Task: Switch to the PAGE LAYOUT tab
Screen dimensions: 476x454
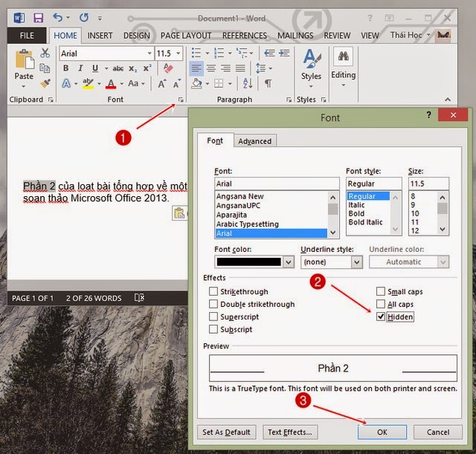Action: click(186, 36)
